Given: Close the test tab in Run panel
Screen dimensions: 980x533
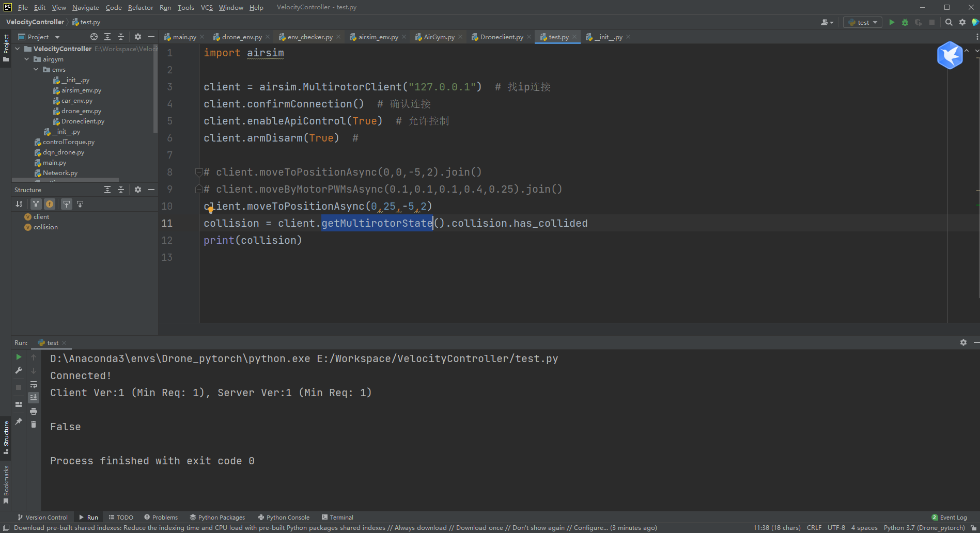Looking at the screenshot, I should pos(64,343).
